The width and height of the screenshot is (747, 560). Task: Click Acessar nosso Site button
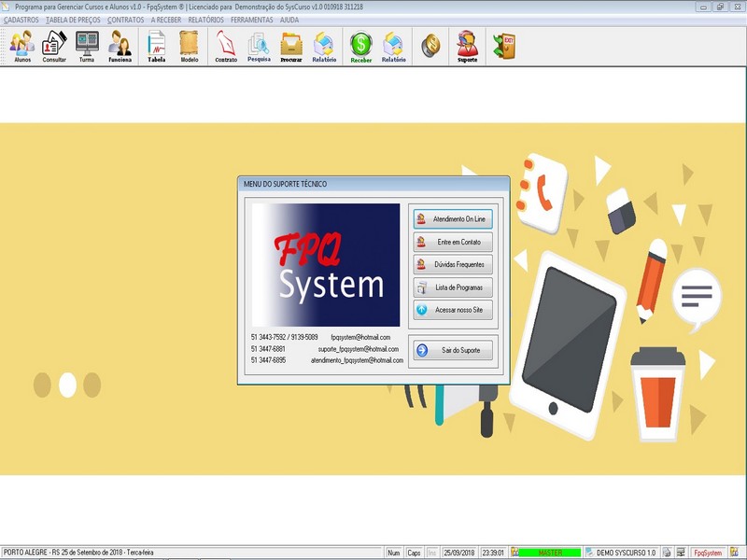click(x=453, y=310)
